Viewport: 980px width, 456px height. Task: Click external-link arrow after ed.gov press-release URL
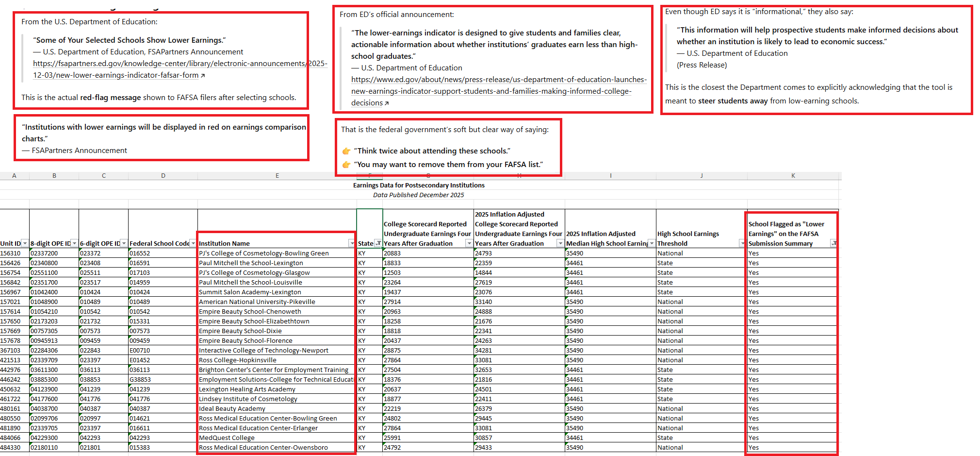pyautogui.click(x=387, y=103)
